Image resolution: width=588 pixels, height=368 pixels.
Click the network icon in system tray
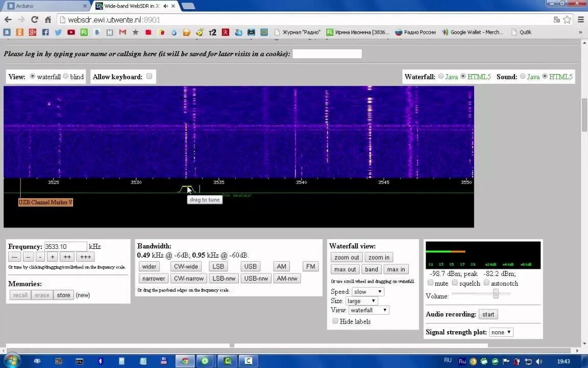pos(528,361)
